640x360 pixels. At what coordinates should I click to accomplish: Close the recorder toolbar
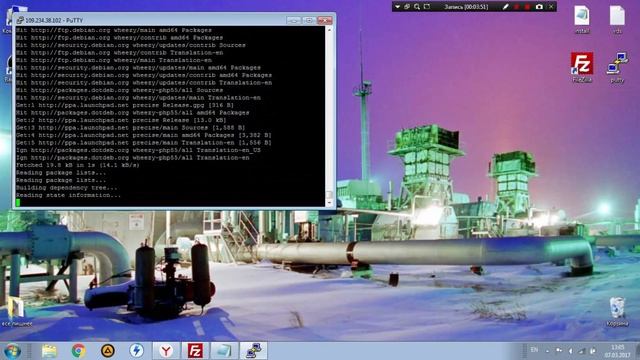[551, 7]
